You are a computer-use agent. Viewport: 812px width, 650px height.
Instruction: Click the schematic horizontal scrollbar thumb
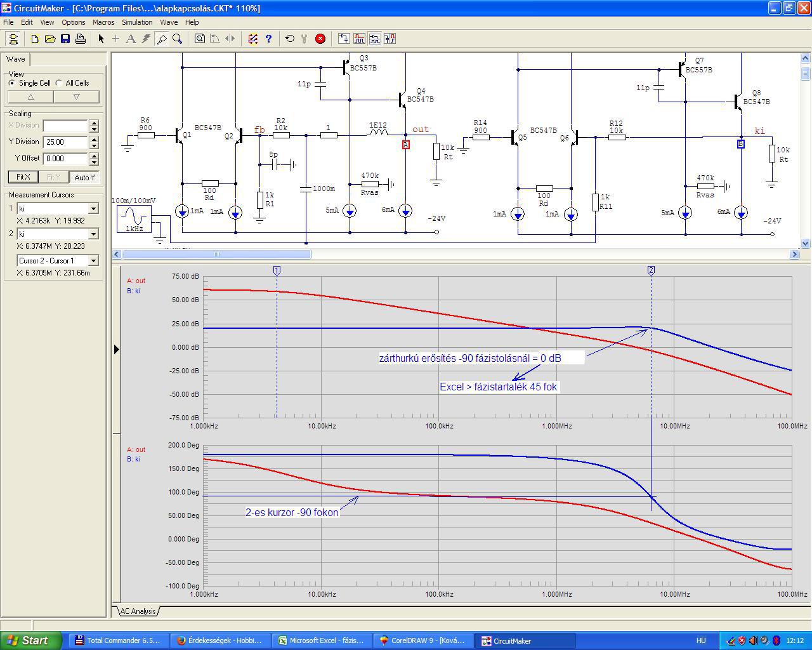(x=216, y=255)
